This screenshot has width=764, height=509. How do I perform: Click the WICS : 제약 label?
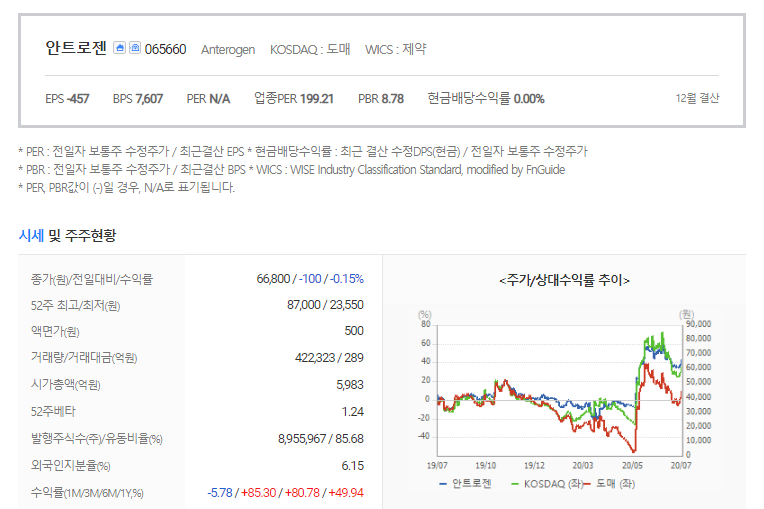coord(396,49)
